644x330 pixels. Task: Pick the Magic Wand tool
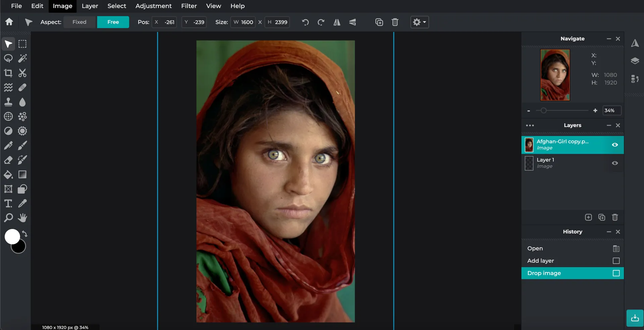coord(22,58)
